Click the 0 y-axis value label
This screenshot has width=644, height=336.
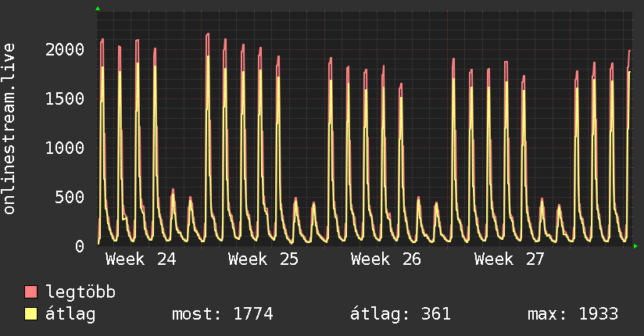(x=80, y=246)
